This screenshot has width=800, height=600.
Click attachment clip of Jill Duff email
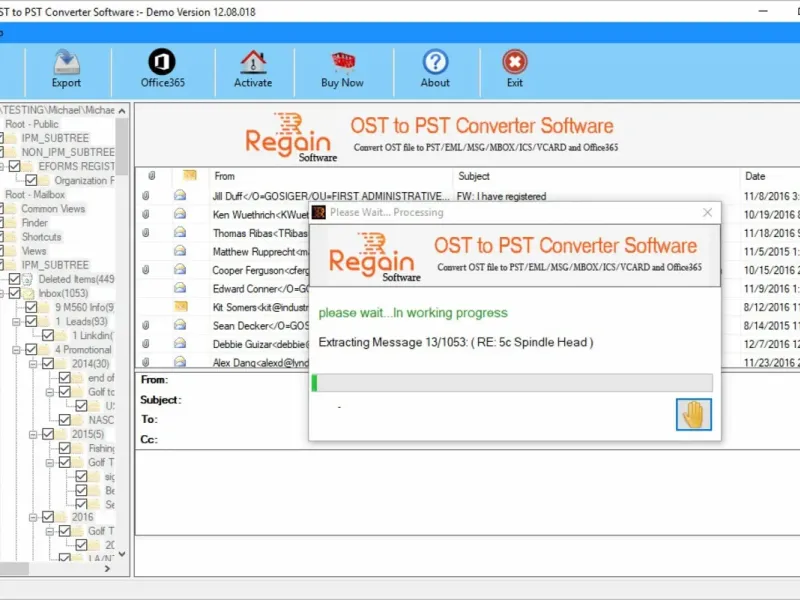pyautogui.click(x=146, y=195)
